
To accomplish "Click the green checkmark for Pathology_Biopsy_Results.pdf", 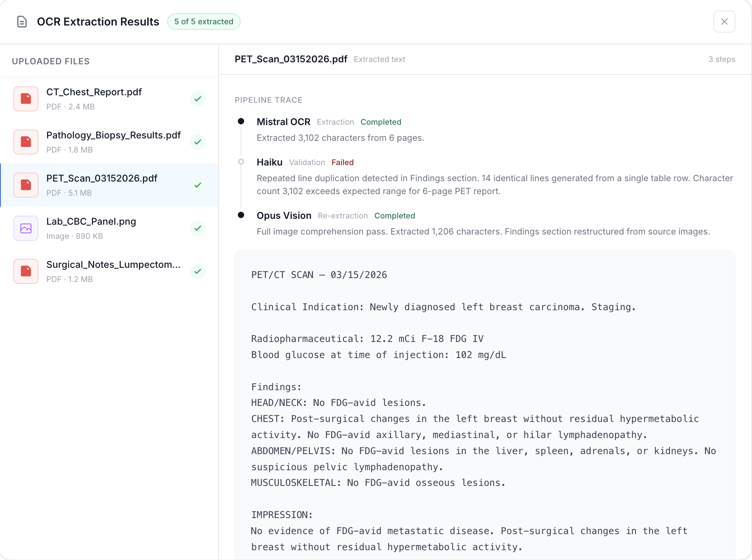I will [198, 142].
